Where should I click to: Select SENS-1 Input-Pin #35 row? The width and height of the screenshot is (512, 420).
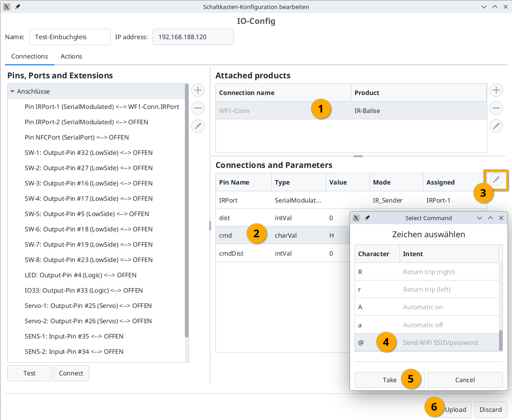(x=96, y=336)
